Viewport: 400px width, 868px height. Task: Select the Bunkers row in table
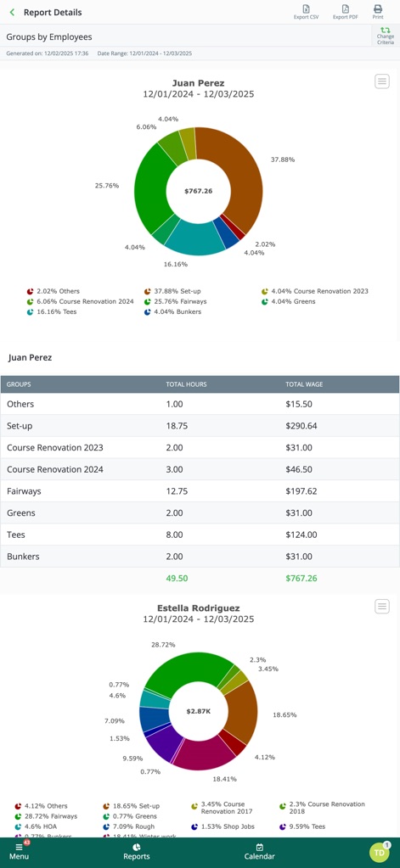point(200,557)
